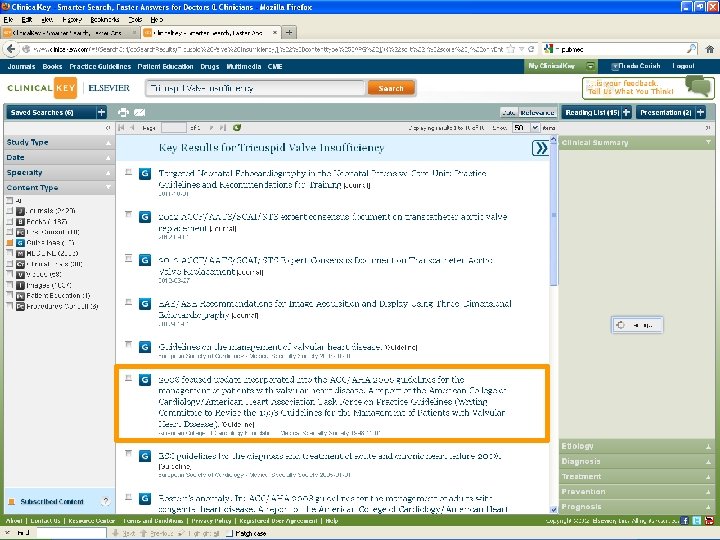Add to Saved Searches with plus icon
This screenshot has height=540, width=720.
coord(101,112)
